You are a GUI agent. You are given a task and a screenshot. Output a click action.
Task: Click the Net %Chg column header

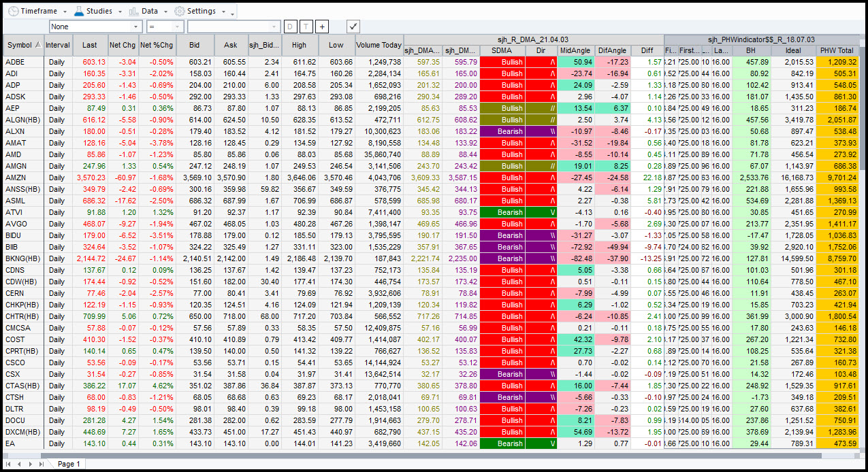click(x=157, y=45)
